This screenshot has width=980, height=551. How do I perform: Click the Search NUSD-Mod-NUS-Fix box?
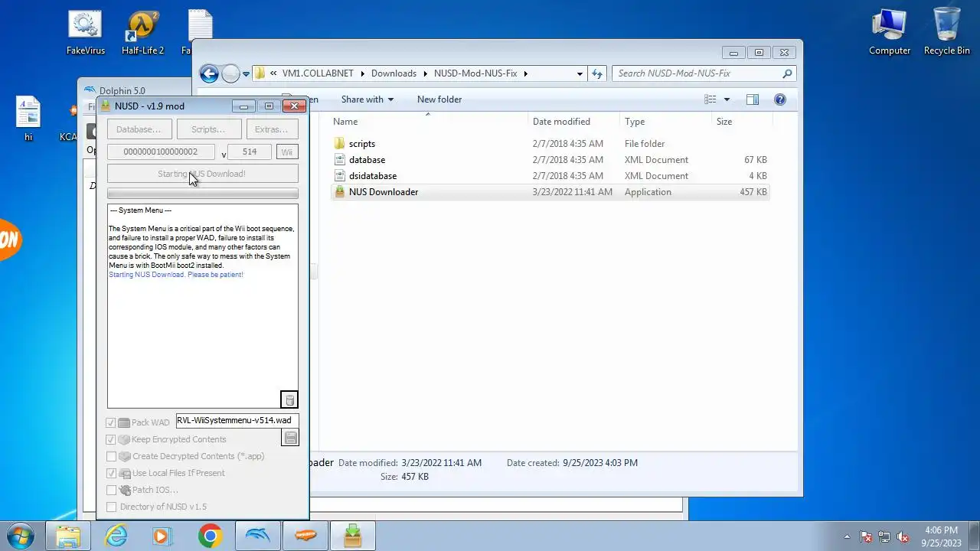704,73
